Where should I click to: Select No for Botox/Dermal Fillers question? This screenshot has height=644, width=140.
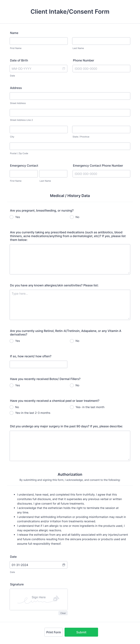pos(72,385)
